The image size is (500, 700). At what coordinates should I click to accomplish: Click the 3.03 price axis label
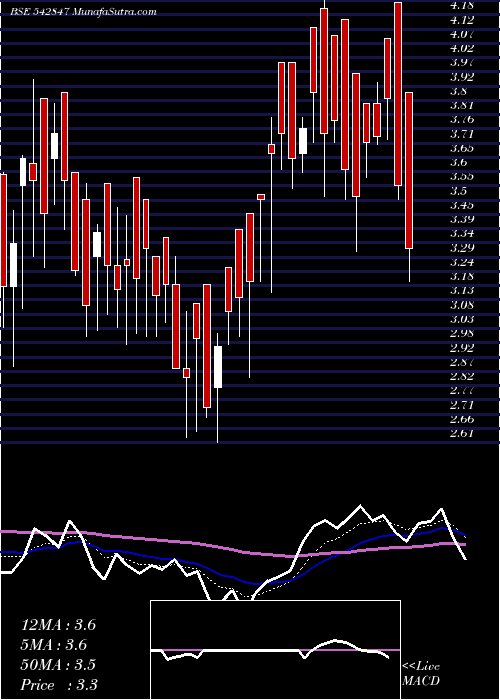pyautogui.click(x=462, y=319)
